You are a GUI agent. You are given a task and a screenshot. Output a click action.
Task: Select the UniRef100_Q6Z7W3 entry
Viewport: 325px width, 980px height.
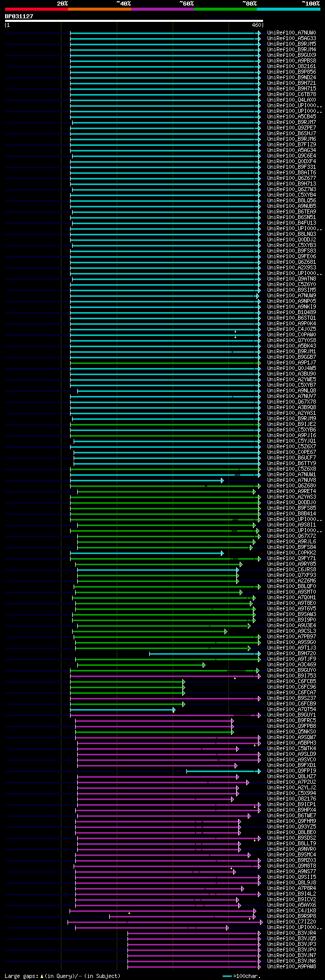(x=291, y=189)
